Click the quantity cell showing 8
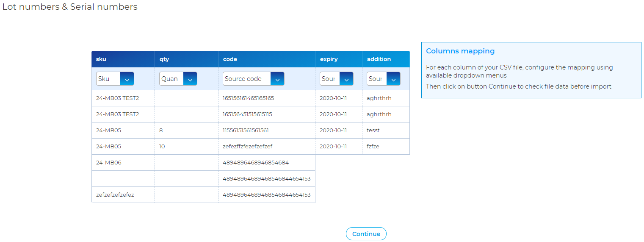This screenshot has width=644, height=242. pyautogui.click(x=187, y=131)
